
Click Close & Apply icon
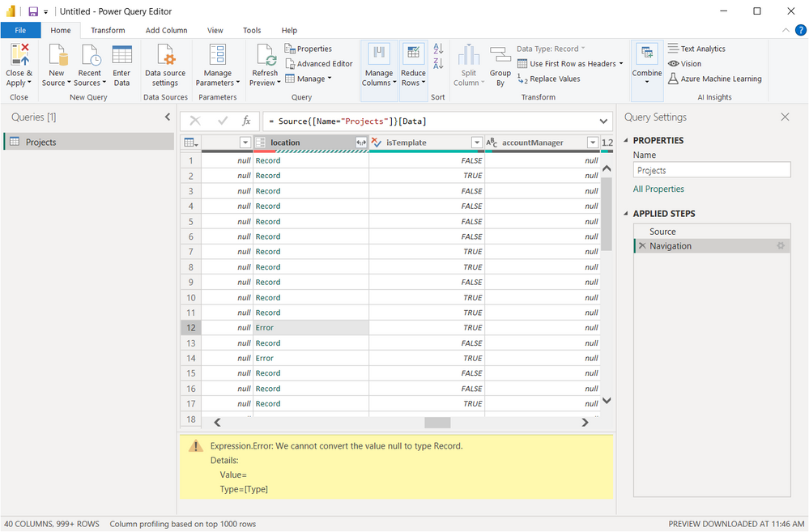coord(19,55)
